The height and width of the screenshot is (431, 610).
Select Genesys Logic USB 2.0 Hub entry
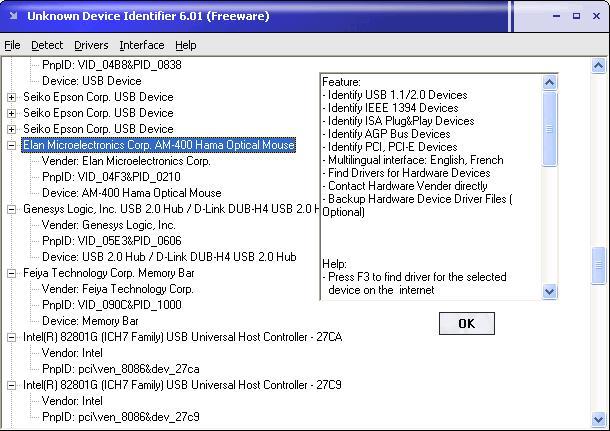click(170, 209)
